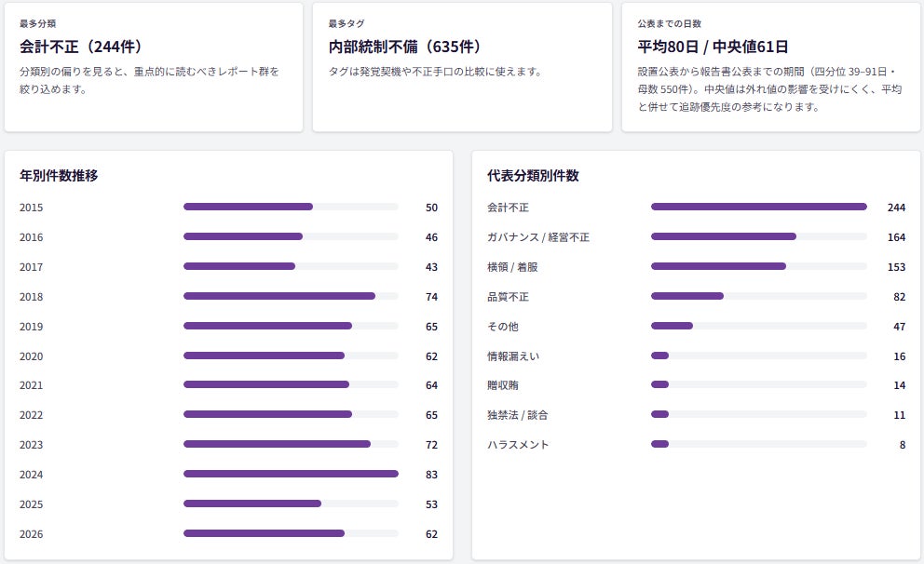Select the 2025 count value 53
Image resolution: width=924 pixels, height=564 pixels.
(x=431, y=504)
